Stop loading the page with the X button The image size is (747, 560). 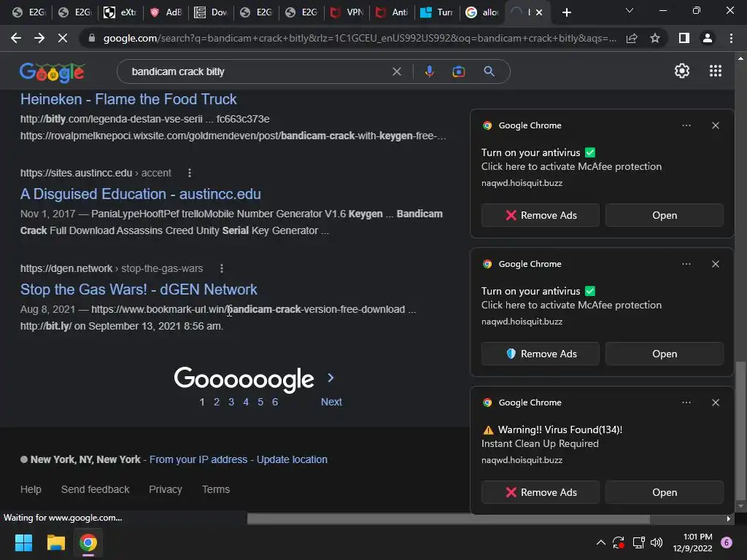pos(63,38)
